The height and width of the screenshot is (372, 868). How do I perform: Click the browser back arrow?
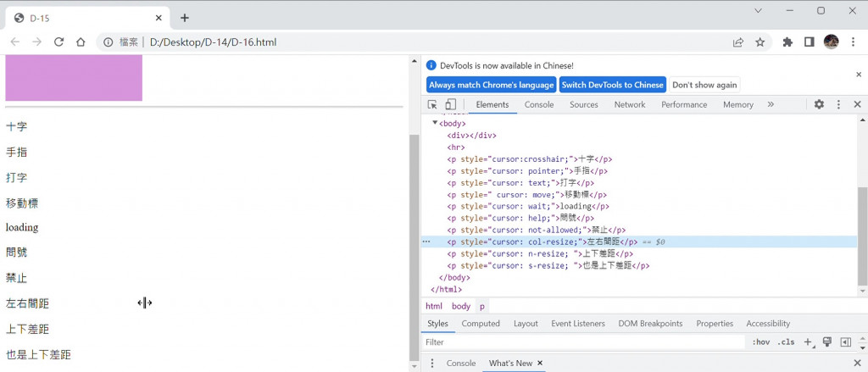coord(15,42)
